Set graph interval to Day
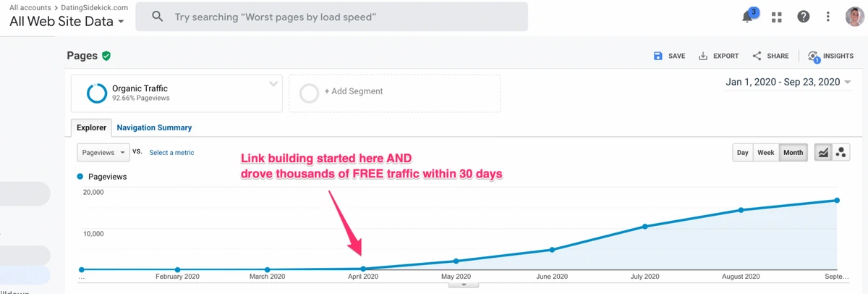Viewport: 868px width, 294px height. pyautogui.click(x=742, y=153)
